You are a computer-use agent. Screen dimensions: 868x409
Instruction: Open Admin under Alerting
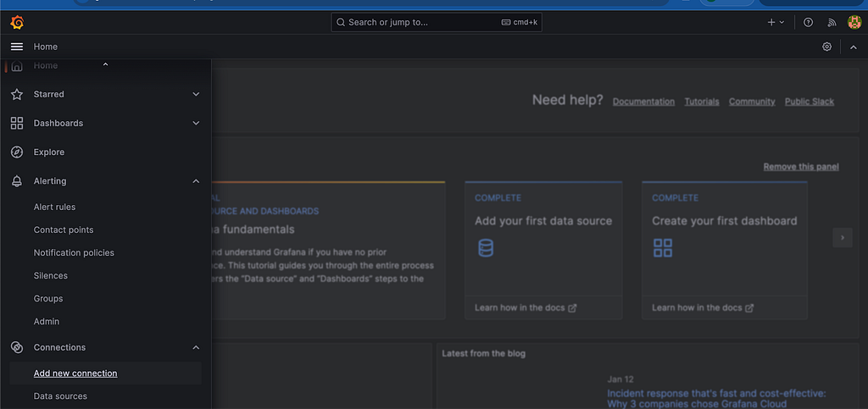pos(47,322)
